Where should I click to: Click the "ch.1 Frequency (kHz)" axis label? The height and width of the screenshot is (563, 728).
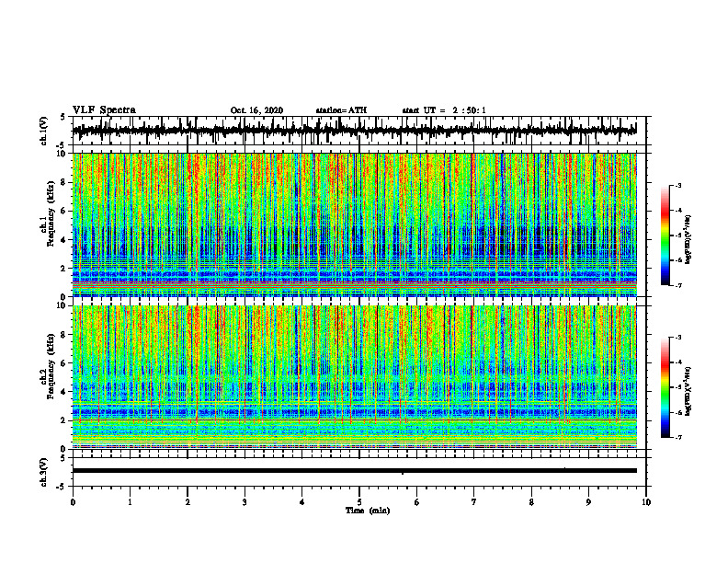(49, 213)
